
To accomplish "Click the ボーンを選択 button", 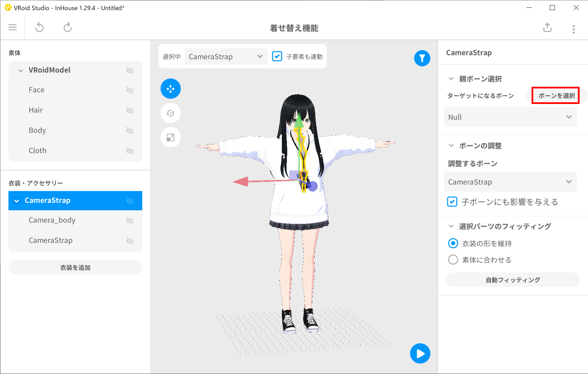I will point(556,96).
